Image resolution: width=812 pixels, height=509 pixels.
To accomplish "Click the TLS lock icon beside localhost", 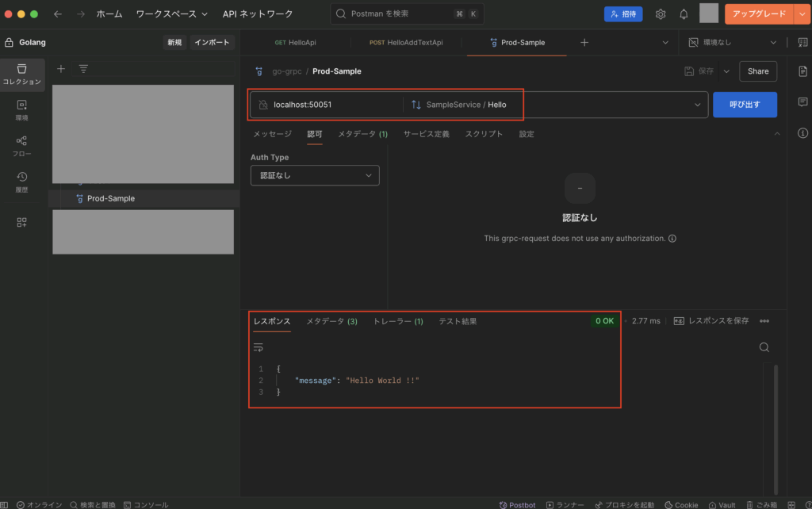I will coord(263,105).
